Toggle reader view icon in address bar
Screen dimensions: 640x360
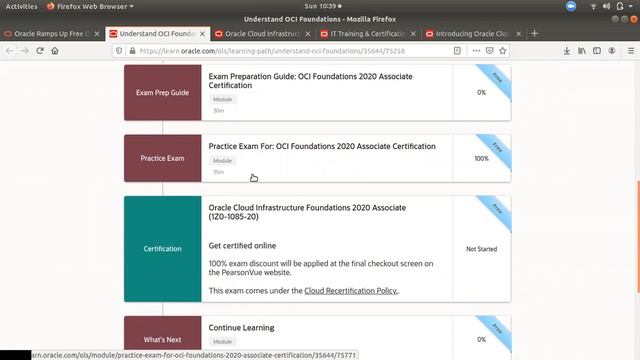(x=457, y=51)
